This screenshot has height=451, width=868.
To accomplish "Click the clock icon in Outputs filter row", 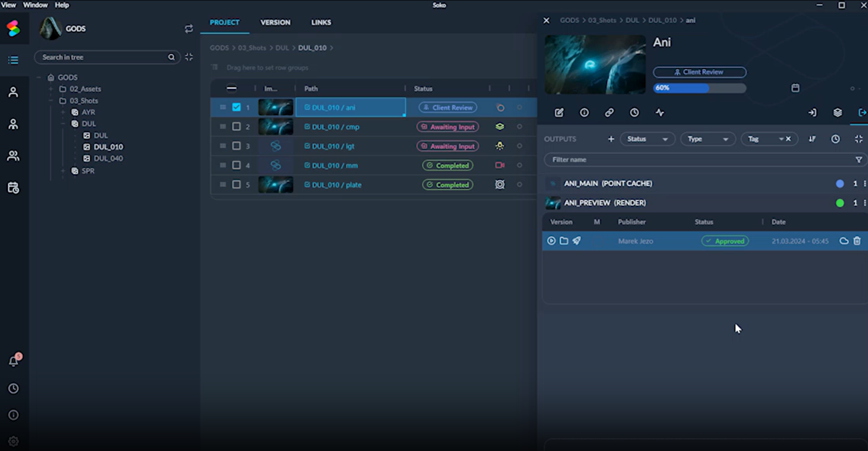I will [835, 139].
